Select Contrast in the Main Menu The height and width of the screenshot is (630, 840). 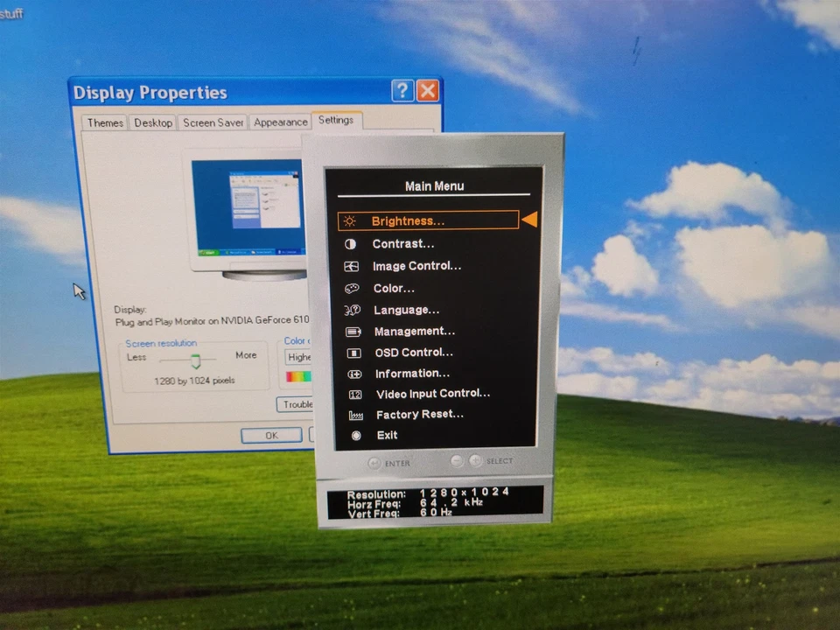point(403,243)
